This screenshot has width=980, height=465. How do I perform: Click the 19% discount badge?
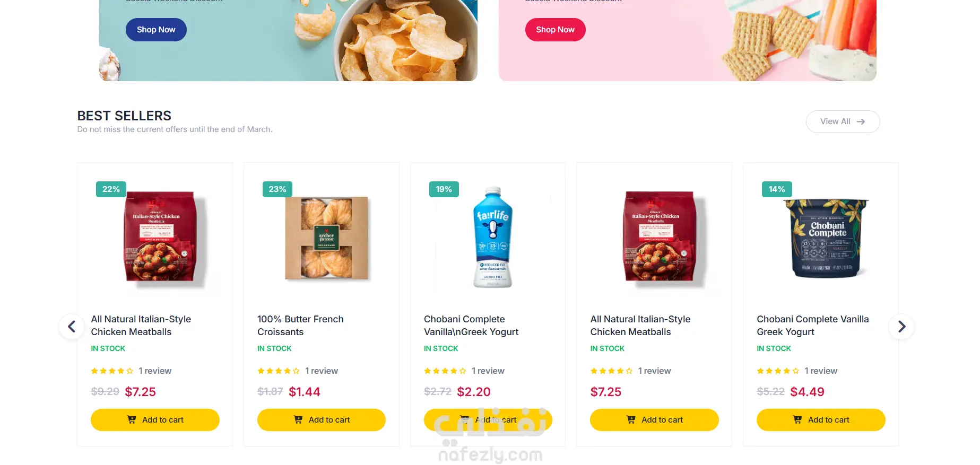pyautogui.click(x=444, y=189)
